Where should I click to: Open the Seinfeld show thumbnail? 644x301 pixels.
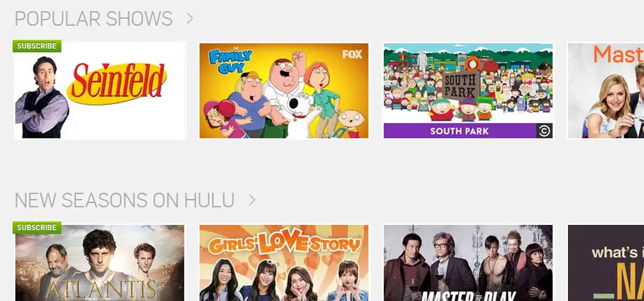pyautogui.click(x=100, y=91)
